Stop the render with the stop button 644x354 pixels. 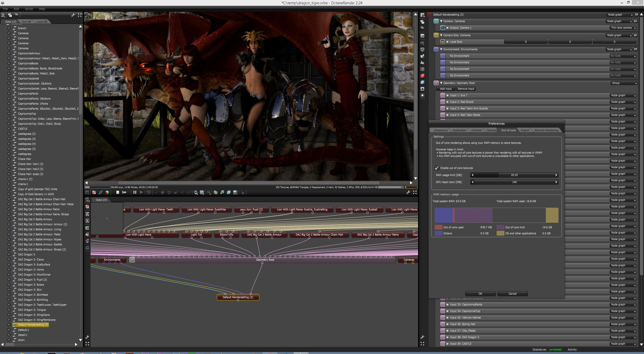pyautogui.click(x=117, y=192)
